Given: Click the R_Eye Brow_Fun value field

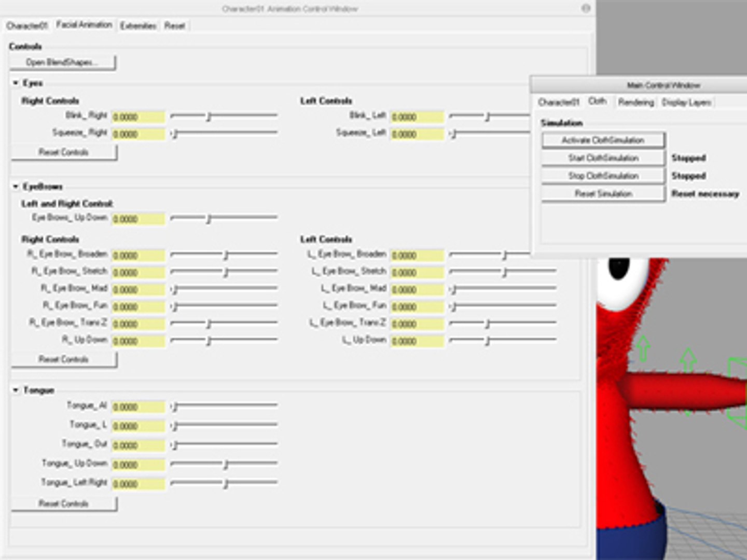Looking at the screenshot, I should click(x=138, y=307).
